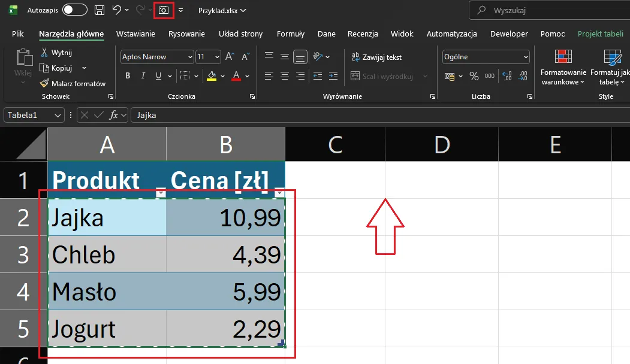
Task: Click the Kopiuj copy button
Action: pyautogui.click(x=61, y=68)
